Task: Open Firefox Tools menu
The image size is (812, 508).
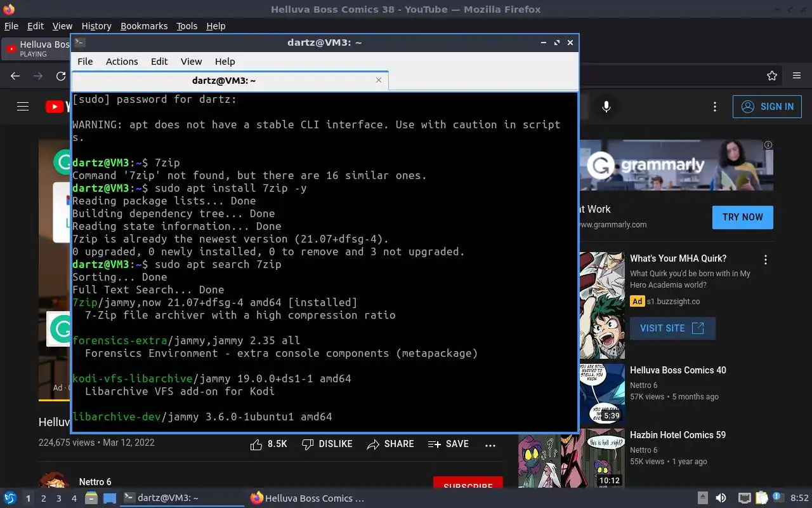Action: click(x=187, y=26)
